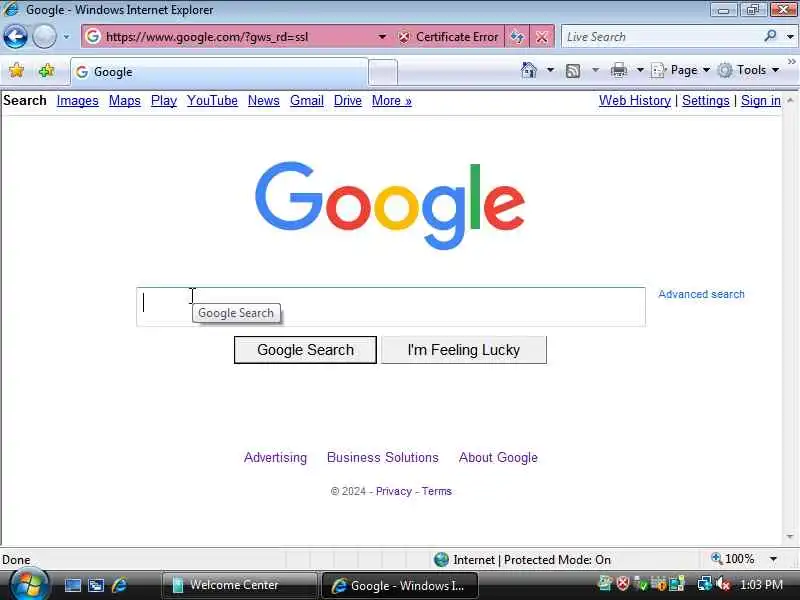800x600 pixels.
Task: Click the Switch between windows quick launch icon
Action: (x=96, y=585)
